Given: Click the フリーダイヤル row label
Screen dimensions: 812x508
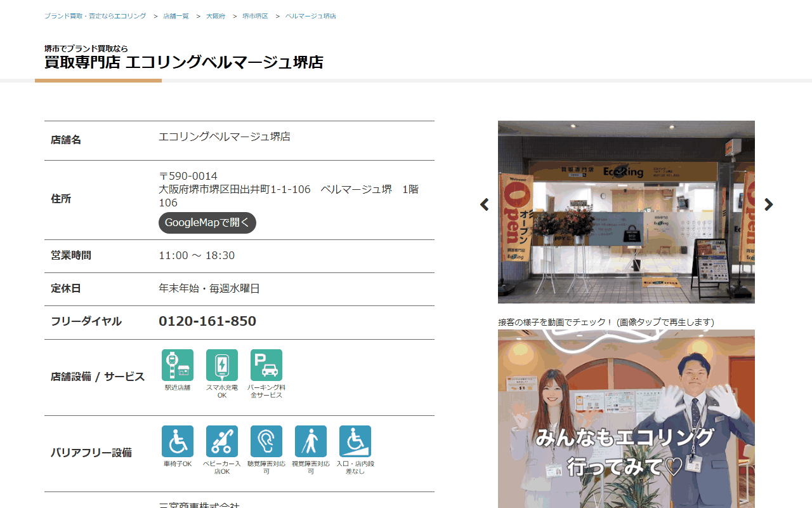Looking at the screenshot, I should click(x=86, y=321).
